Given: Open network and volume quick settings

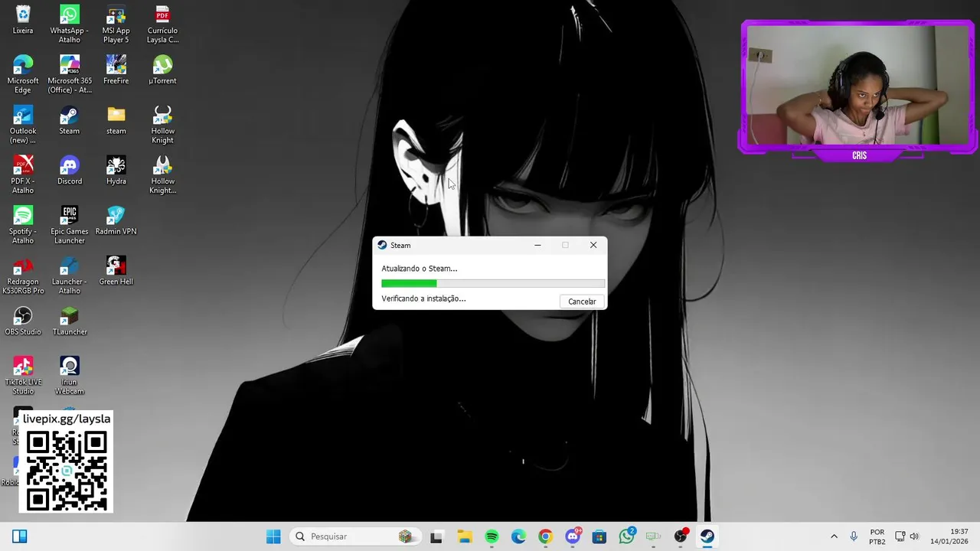Looking at the screenshot, I should click(x=907, y=536).
